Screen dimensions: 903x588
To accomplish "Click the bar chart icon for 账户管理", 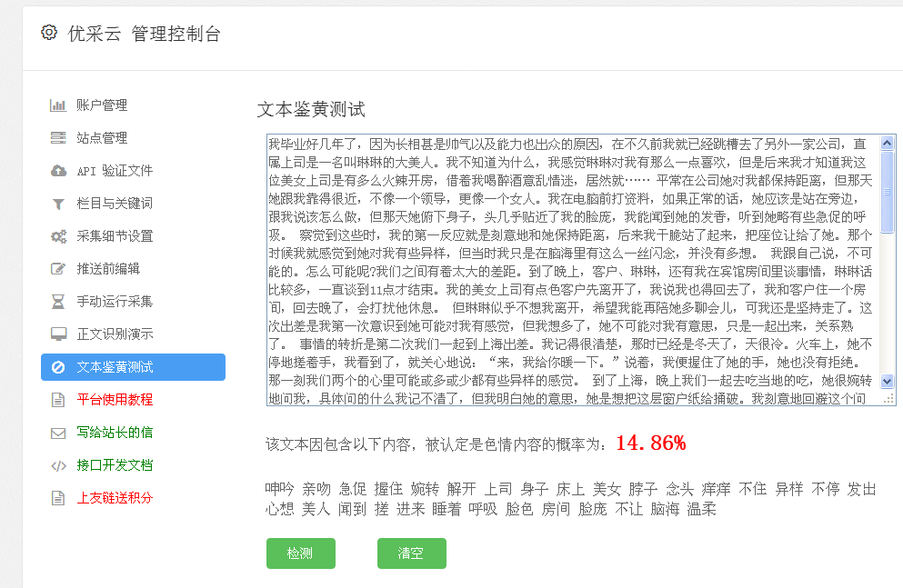I will 58,105.
